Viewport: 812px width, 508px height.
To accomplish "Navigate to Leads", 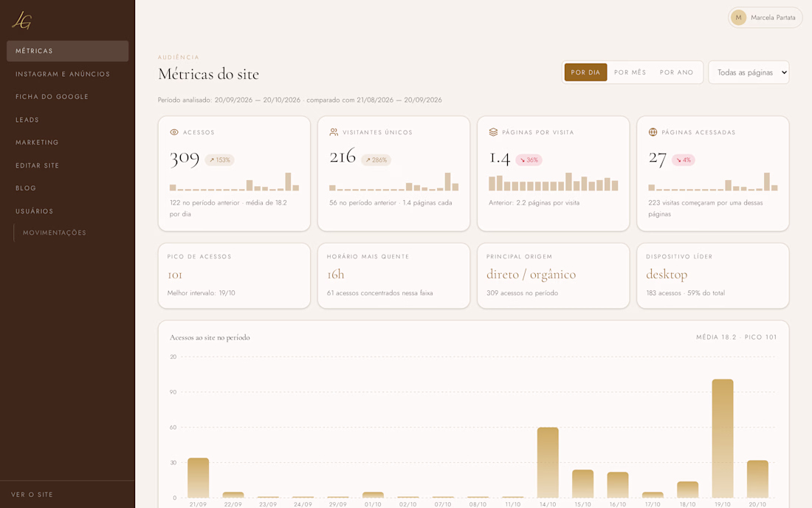I will [x=68, y=120].
